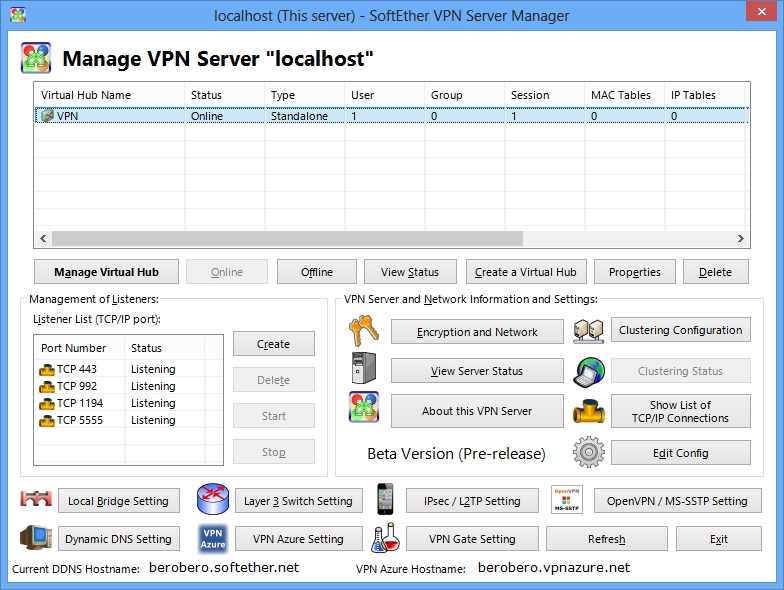Screen dimensions: 784x590
Task: Click the TCP 5555 listener port icon
Action: pos(46,421)
